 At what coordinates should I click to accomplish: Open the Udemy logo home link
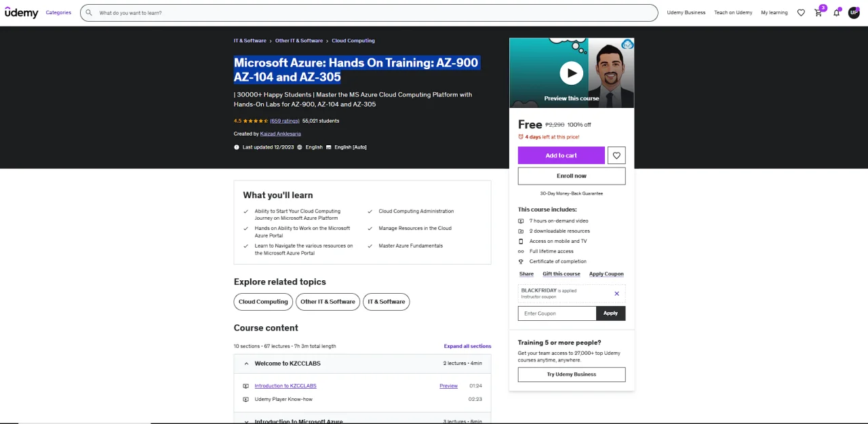22,12
